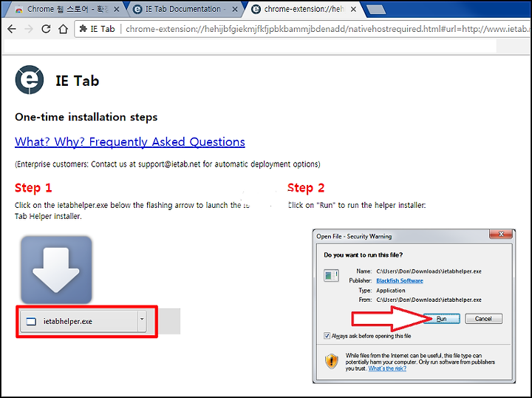The image size is (532, 398).
Task: Launch the ietabhelper.exe download item
Action: [x=79, y=321]
